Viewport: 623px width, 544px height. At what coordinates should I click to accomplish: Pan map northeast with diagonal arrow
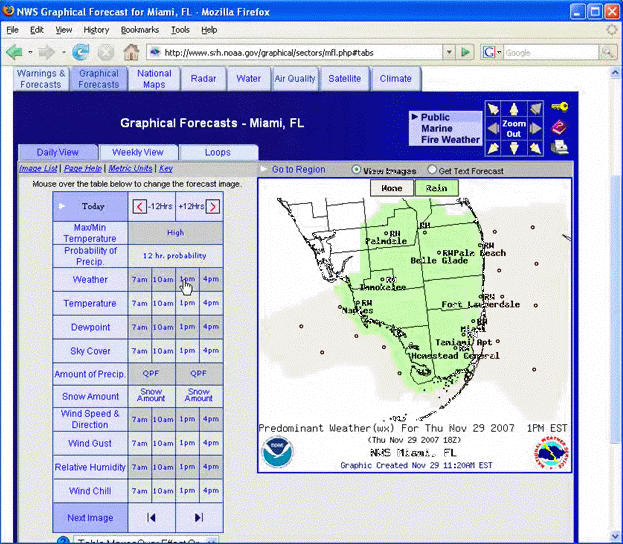535,108
